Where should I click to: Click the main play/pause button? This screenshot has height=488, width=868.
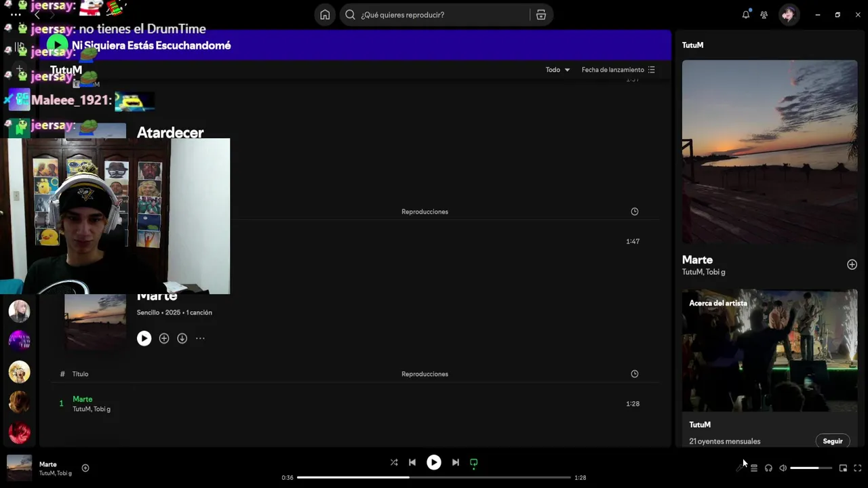coord(433,462)
